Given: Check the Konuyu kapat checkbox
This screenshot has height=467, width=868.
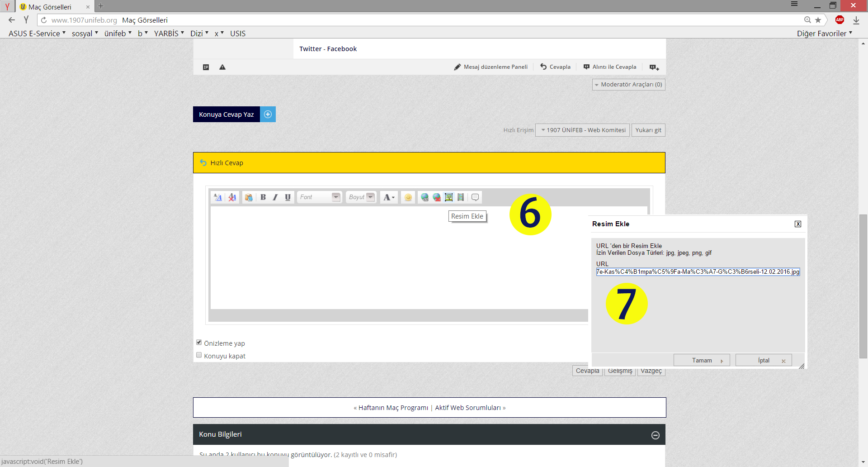Looking at the screenshot, I should click(199, 355).
